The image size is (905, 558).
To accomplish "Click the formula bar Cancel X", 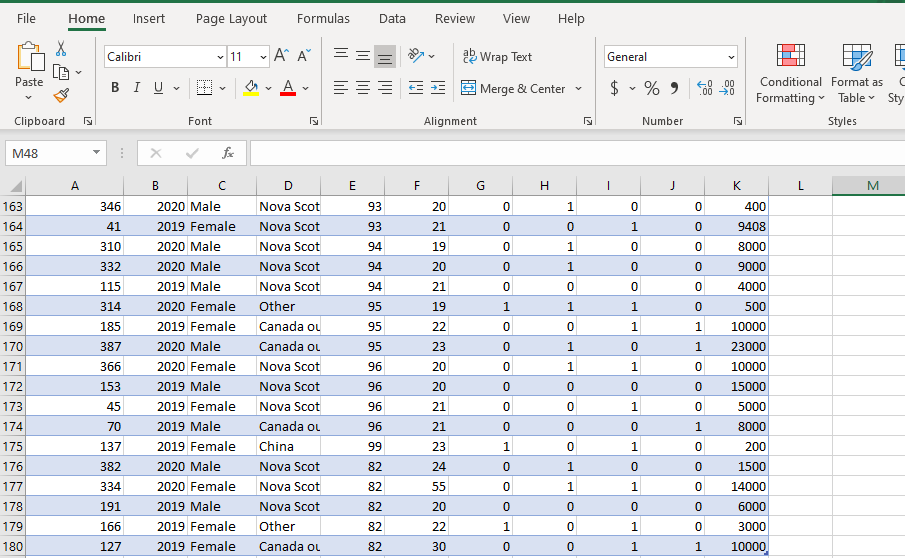I will (x=156, y=153).
